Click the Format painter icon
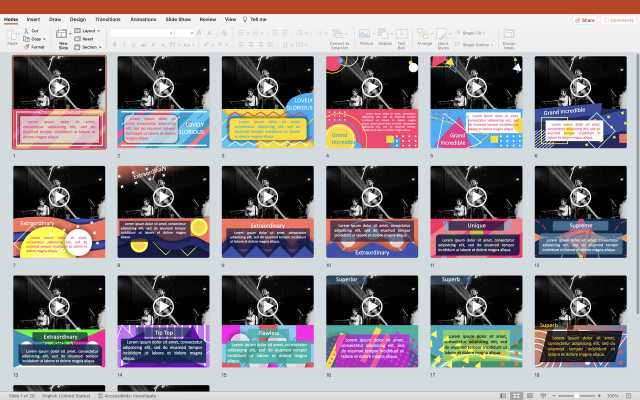This screenshot has height=400, width=640. click(x=29, y=46)
